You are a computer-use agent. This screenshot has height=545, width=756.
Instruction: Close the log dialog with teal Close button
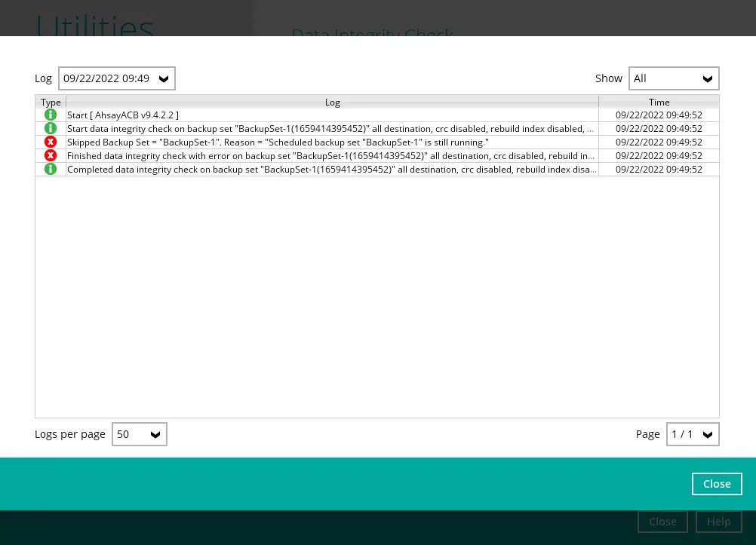[716, 484]
